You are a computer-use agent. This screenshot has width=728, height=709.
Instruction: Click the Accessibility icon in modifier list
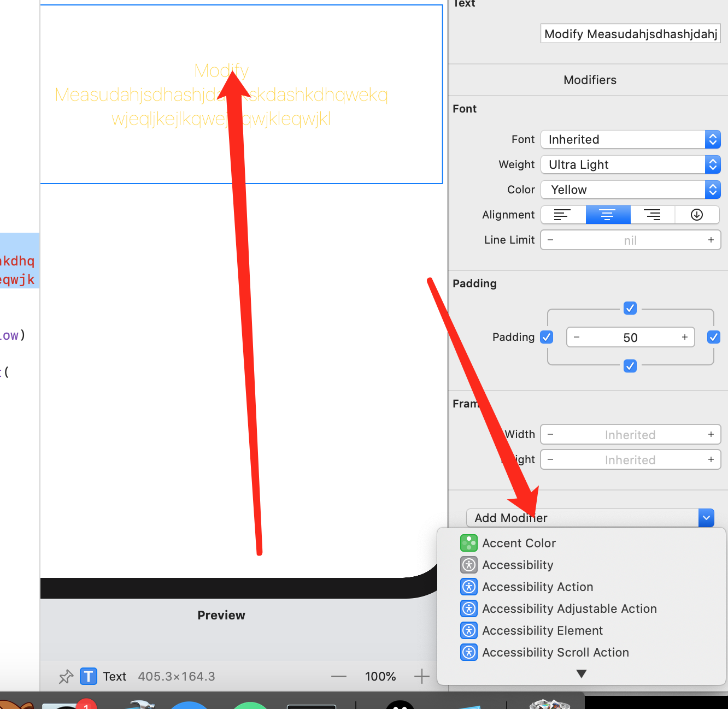pyautogui.click(x=468, y=565)
